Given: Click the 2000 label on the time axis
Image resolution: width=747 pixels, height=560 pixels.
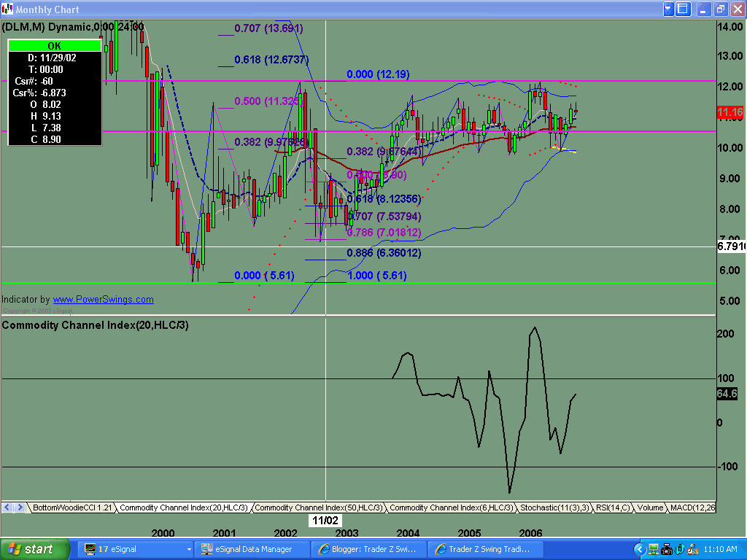Looking at the screenshot, I should pos(163,533).
